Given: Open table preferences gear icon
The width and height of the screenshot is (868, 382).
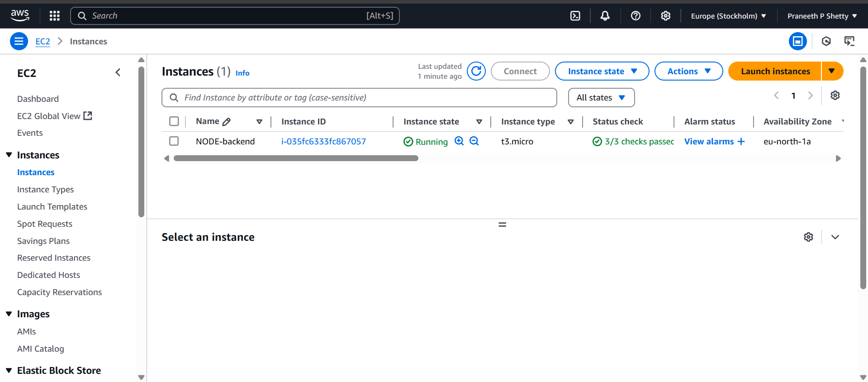Looking at the screenshot, I should tap(835, 95).
